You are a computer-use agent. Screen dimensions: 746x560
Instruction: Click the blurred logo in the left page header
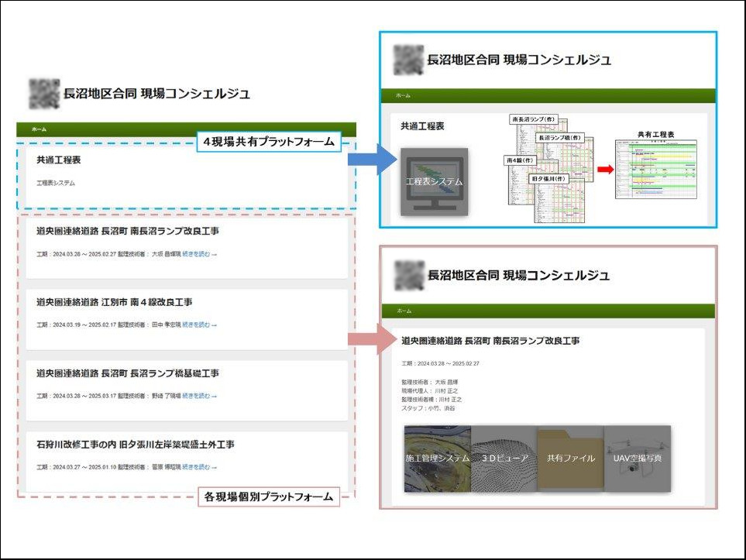coord(43,94)
